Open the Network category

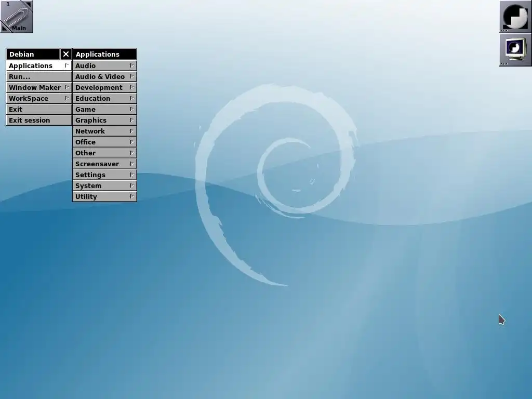coord(104,131)
